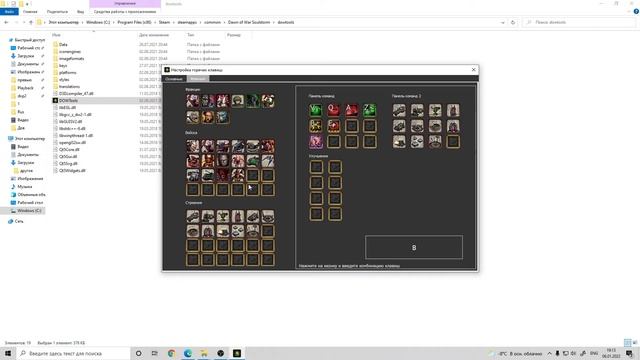Close the hotkey settings dialog
The height and width of the screenshot is (360, 640).
[x=473, y=70]
